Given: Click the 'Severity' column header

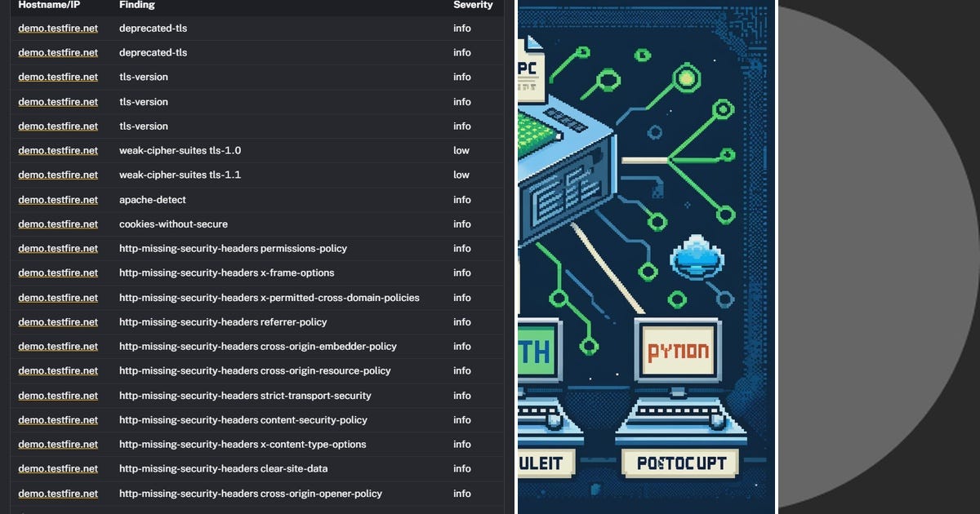Looking at the screenshot, I should (x=474, y=5).
